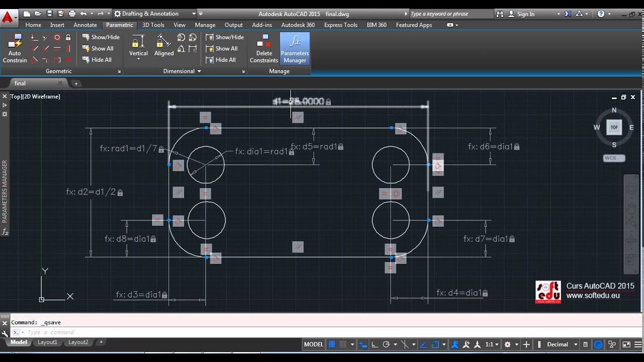Toggle snap mode in status bar
The image size is (644, 362).
click(x=343, y=344)
